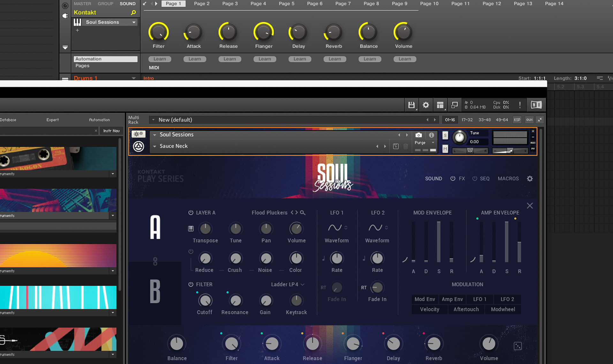Solo the instrument with S button
This screenshot has height=364, width=613.
pyautogui.click(x=445, y=135)
